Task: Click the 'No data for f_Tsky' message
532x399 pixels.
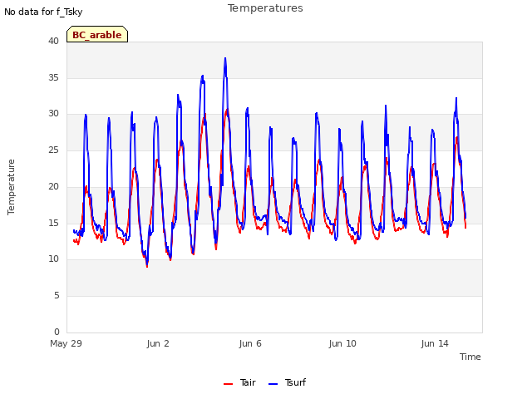Action: point(43,12)
